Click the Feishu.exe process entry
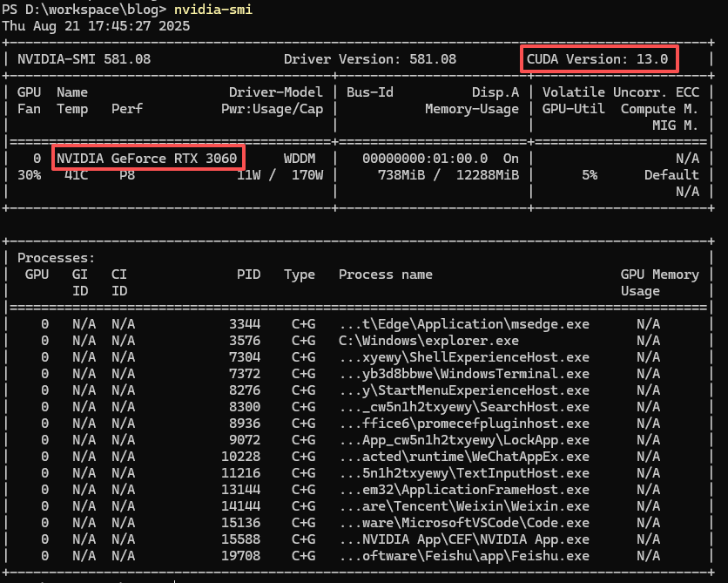 click(x=463, y=556)
